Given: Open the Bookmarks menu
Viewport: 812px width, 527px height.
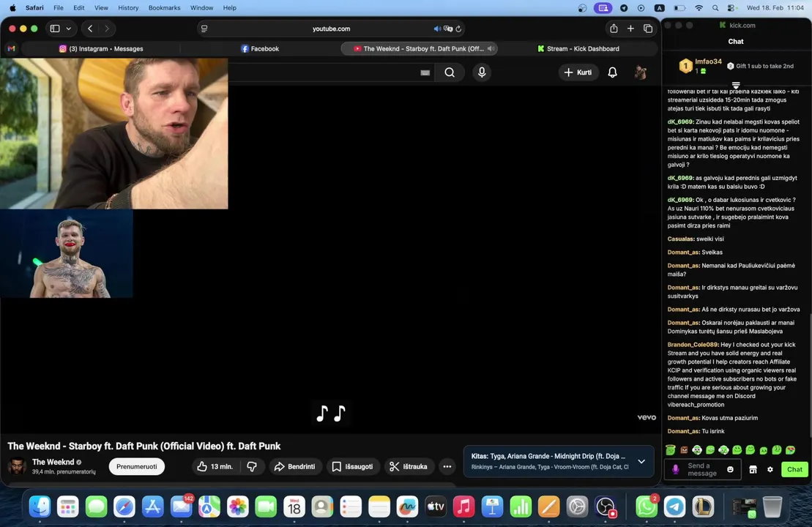Looking at the screenshot, I should click(x=164, y=8).
